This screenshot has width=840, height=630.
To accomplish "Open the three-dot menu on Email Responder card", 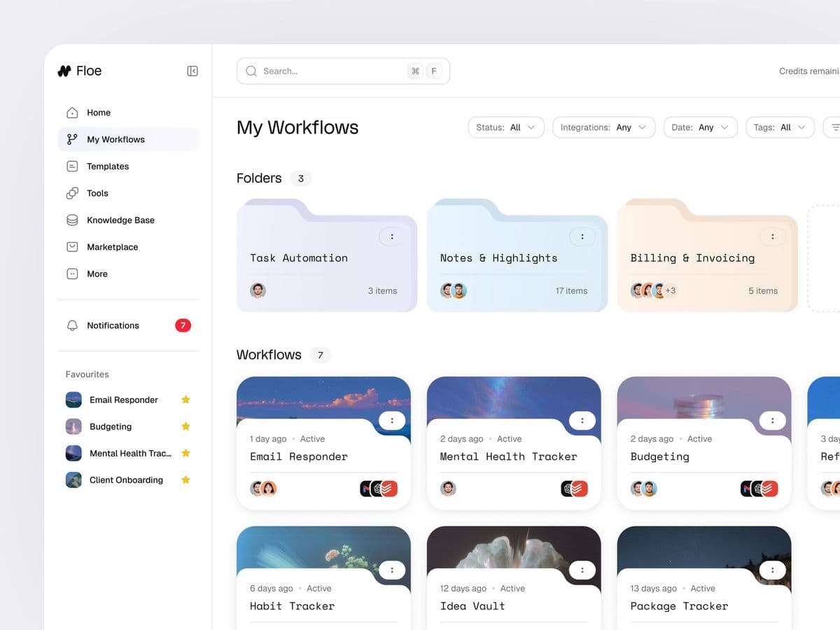I will coord(392,421).
